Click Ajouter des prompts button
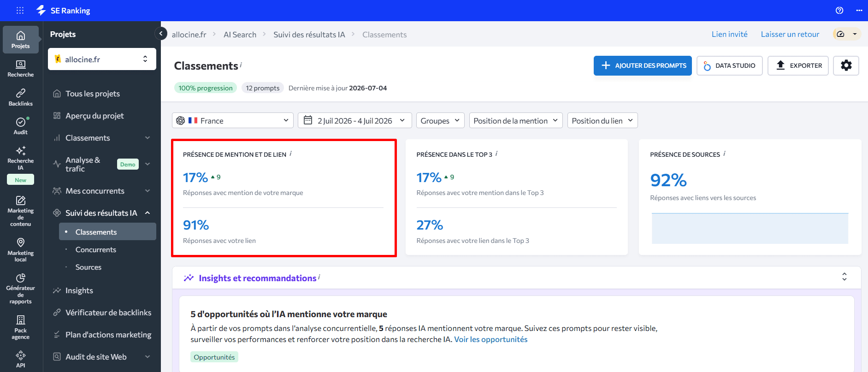 [x=643, y=65]
